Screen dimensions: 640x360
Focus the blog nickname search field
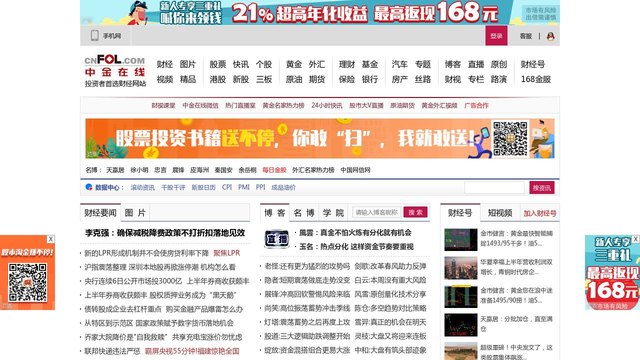[376, 212]
